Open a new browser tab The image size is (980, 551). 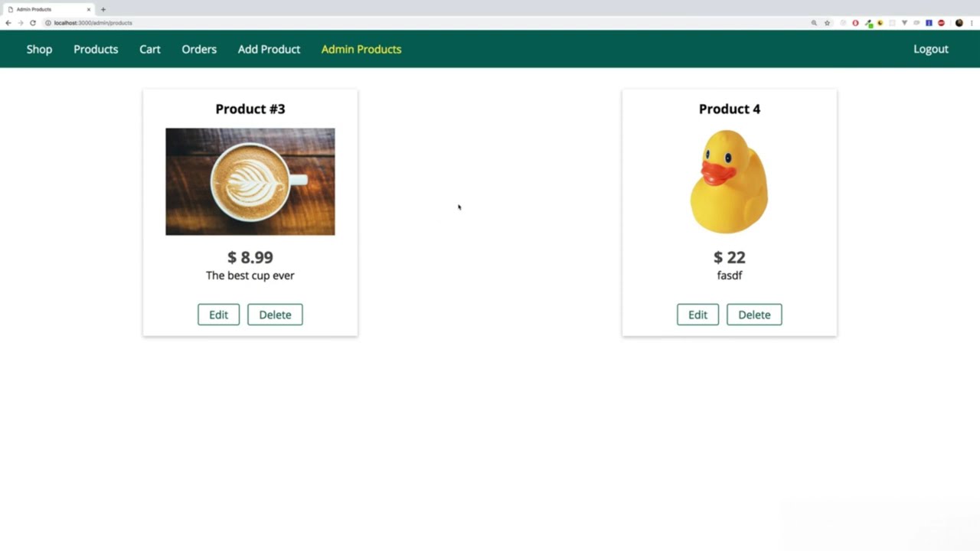click(103, 9)
